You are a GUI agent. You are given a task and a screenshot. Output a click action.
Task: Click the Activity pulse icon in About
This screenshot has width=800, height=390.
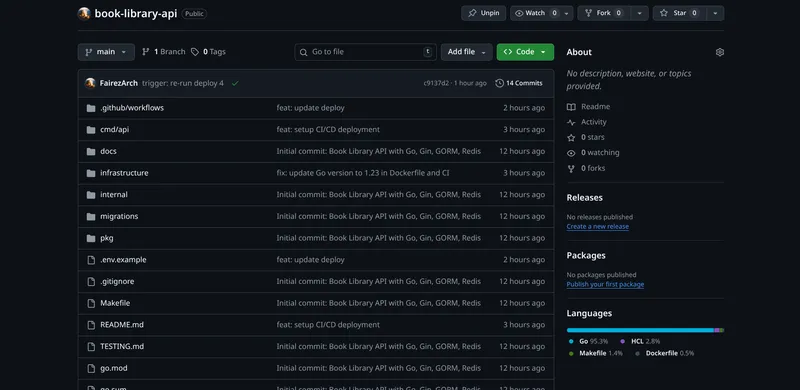point(571,122)
